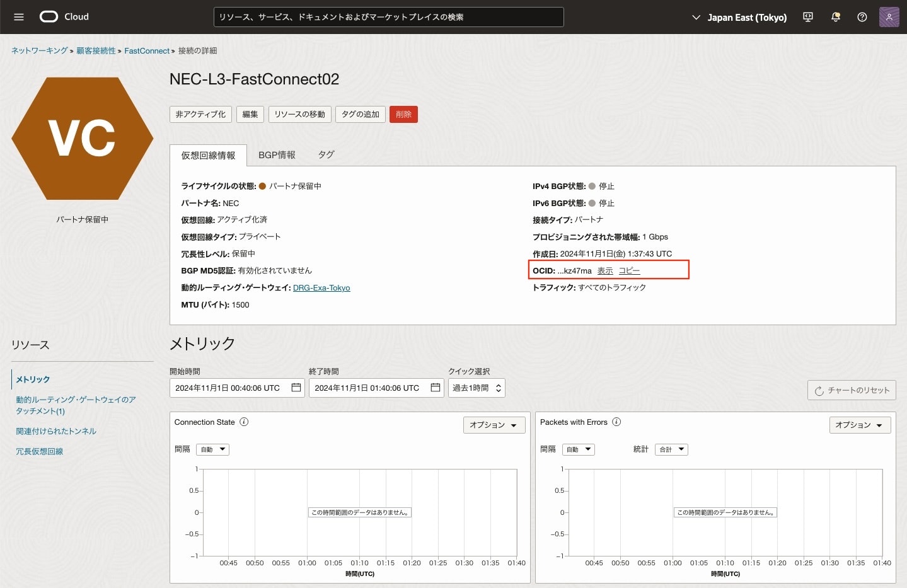The image size is (907, 588).
Task: Click the 仮想回線タイプ プライベート value
Action: click(x=260, y=236)
